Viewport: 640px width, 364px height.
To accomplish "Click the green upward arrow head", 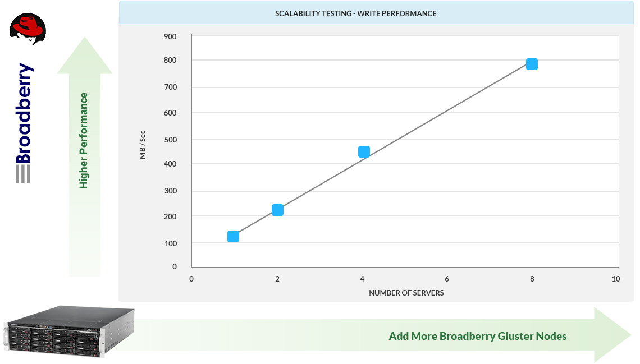I will [85, 57].
